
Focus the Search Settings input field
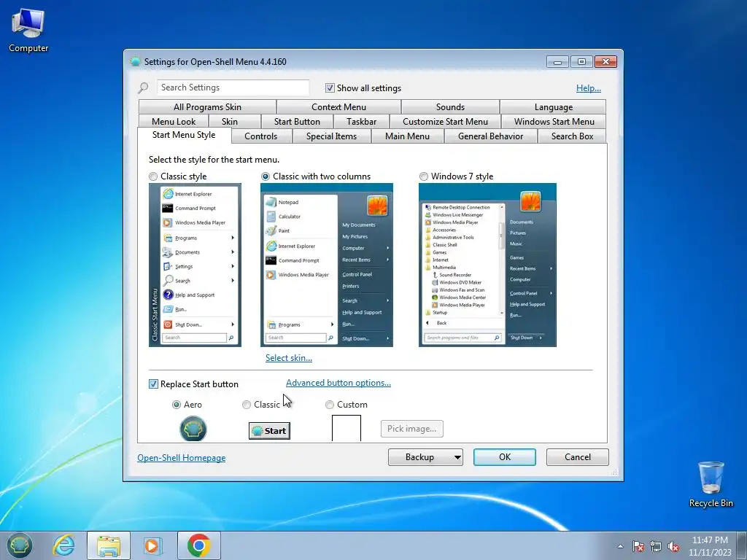(x=233, y=87)
